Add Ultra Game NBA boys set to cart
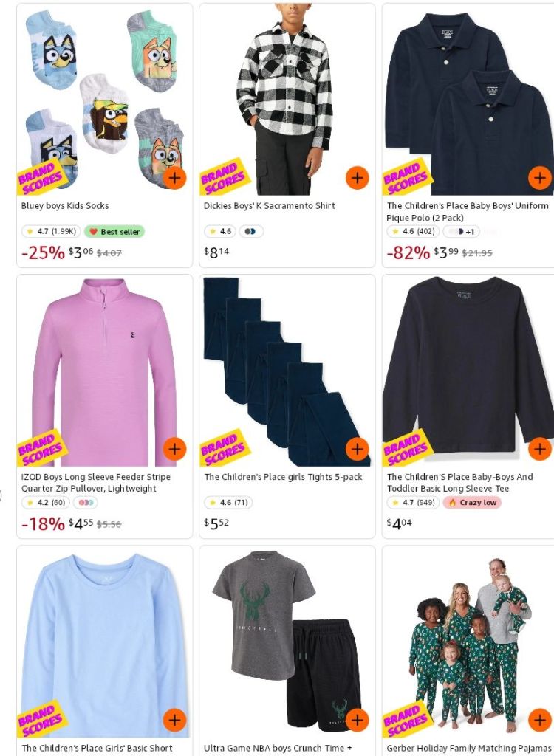Screen dimensions: 554x756 click(x=357, y=720)
